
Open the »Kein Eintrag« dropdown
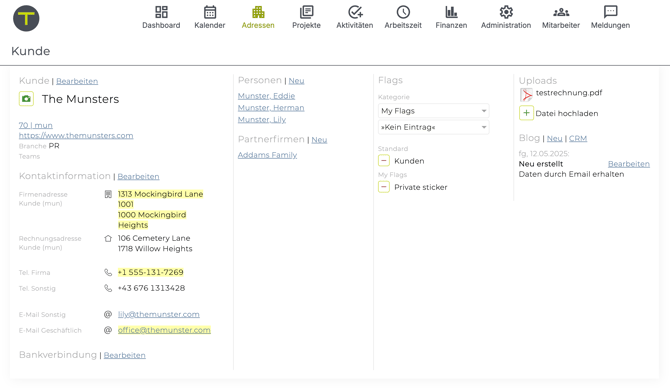pyautogui.click(x=433, y=127)
